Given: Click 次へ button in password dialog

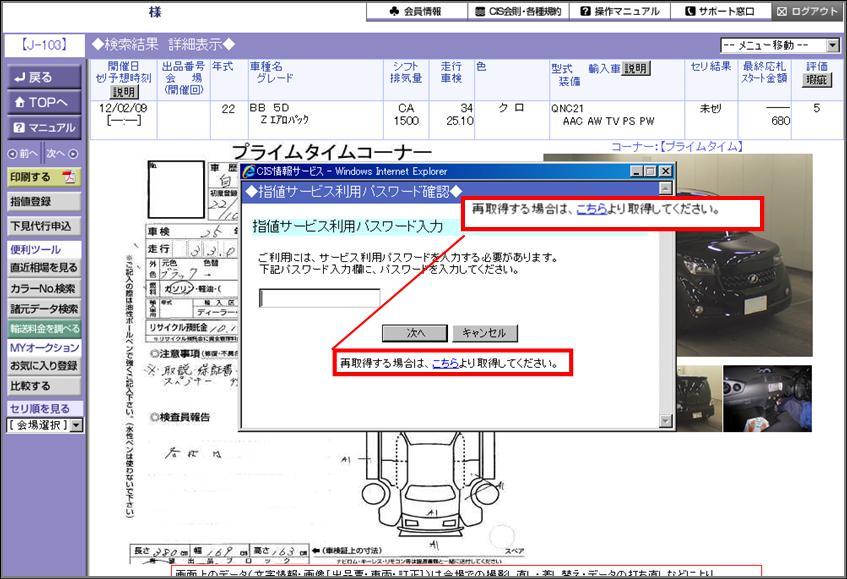Looking at the screenshot, I should 415,333.
